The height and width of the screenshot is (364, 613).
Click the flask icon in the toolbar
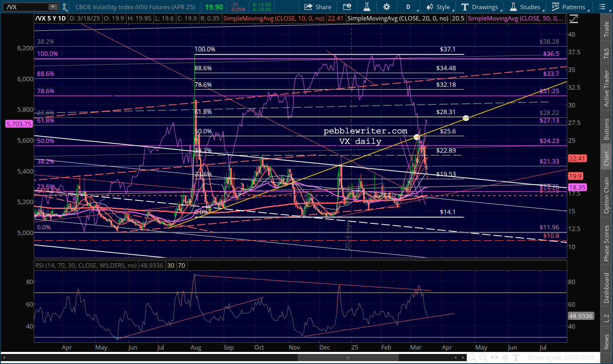(x=366, y=7)
